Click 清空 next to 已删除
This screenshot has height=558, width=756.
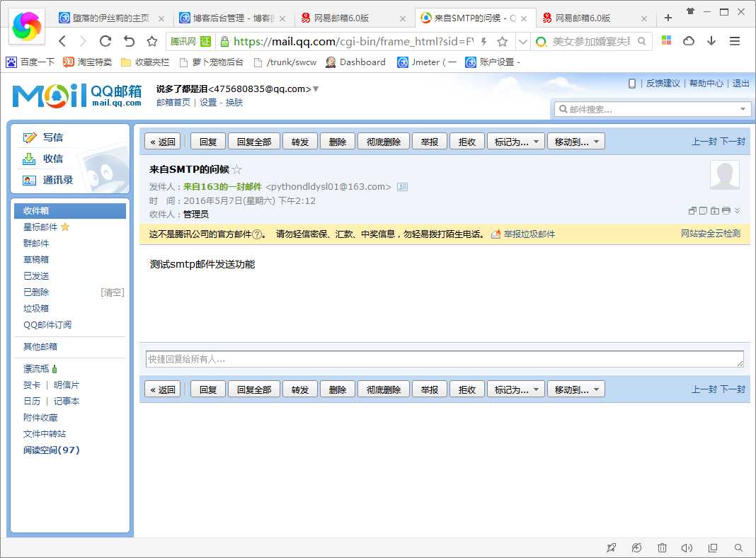click(113, 292)
